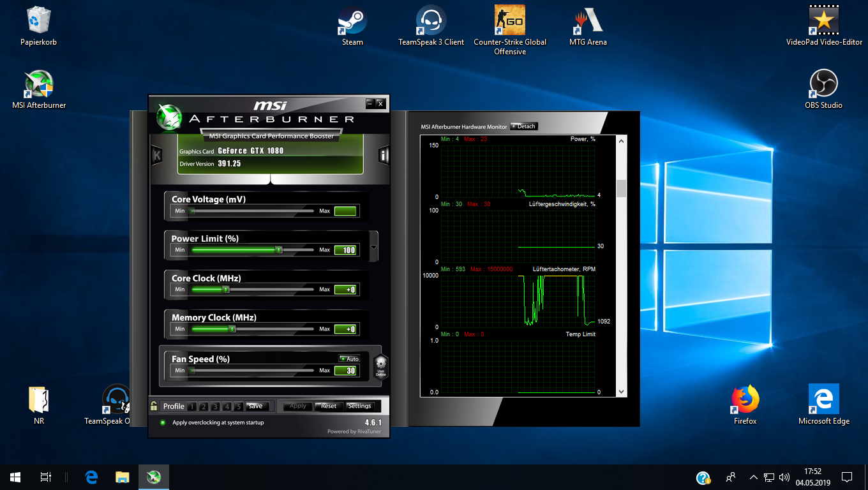
Task: Open the Windows Start menu
Action: click(15, 477)
